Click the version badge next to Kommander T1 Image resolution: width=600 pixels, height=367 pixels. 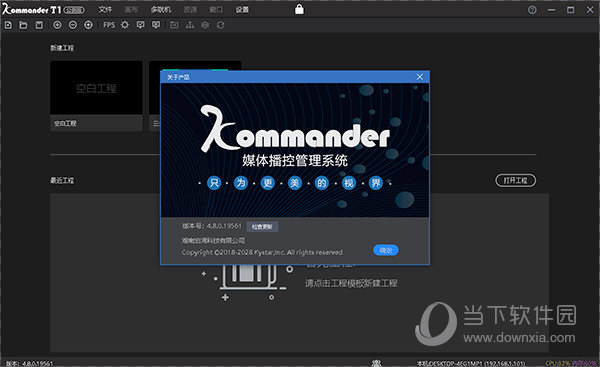pos(74,10)
